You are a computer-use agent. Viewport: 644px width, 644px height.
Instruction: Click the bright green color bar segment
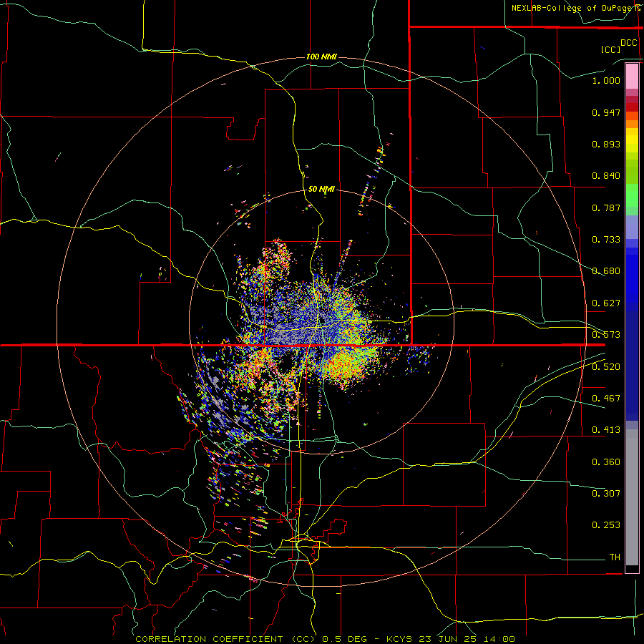pyautogui.click(x=632, y=195)
